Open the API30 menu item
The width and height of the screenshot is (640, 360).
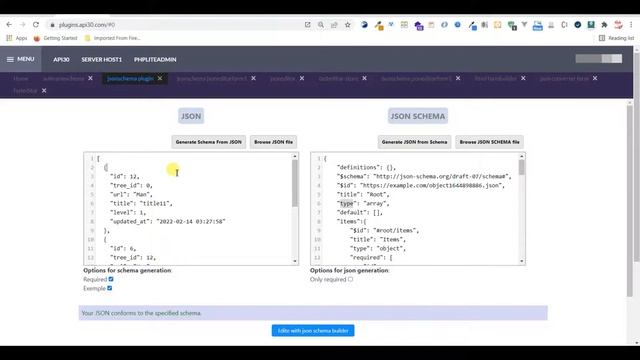61,60
